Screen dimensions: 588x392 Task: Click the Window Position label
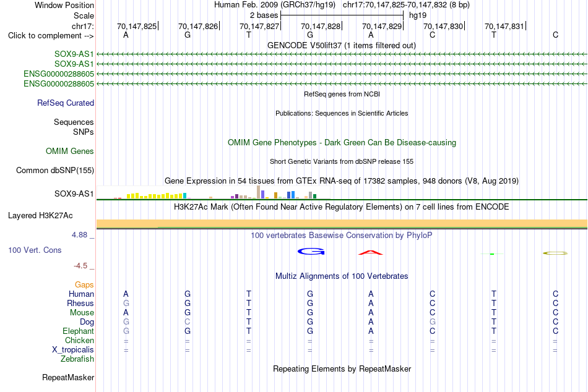coord(64,5)
